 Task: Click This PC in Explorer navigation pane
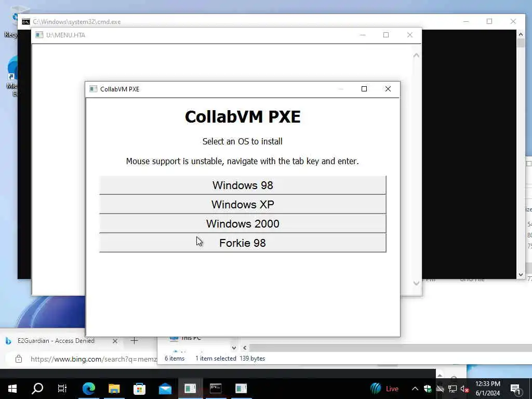point(191,338)
